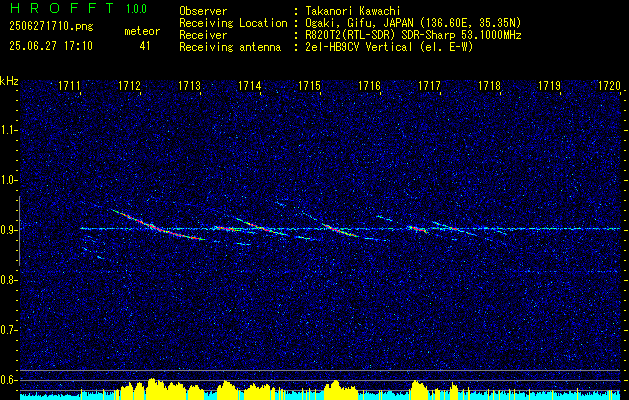629x400 pixels.
Task: Click the meteor label
Action: click(x=142, y=31)
